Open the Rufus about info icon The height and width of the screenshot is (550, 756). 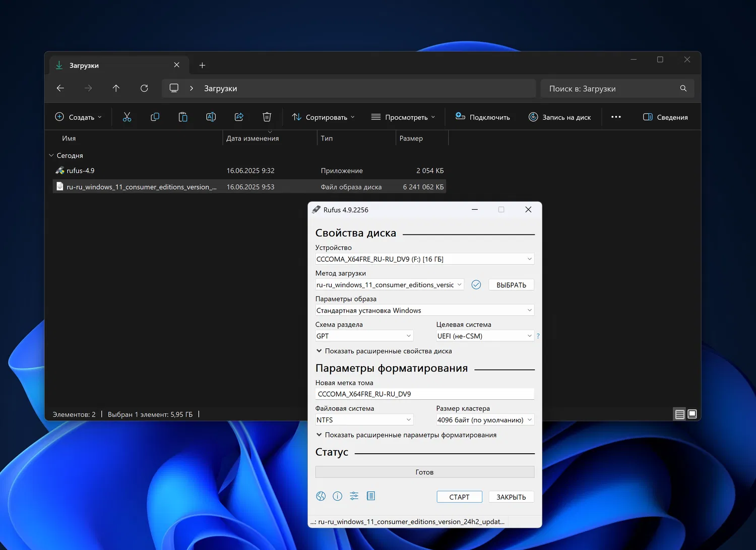338,496
